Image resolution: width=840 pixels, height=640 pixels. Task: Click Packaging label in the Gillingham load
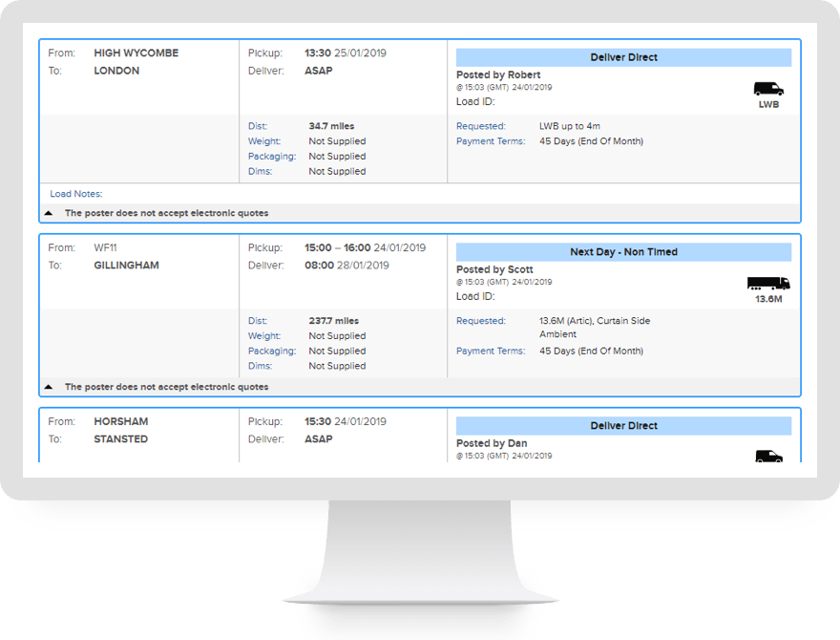(x=272, y=351)
